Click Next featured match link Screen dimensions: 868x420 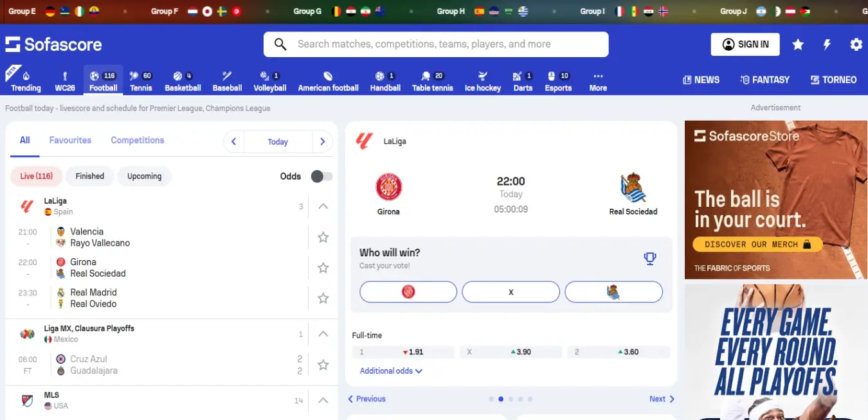point(662,399)
